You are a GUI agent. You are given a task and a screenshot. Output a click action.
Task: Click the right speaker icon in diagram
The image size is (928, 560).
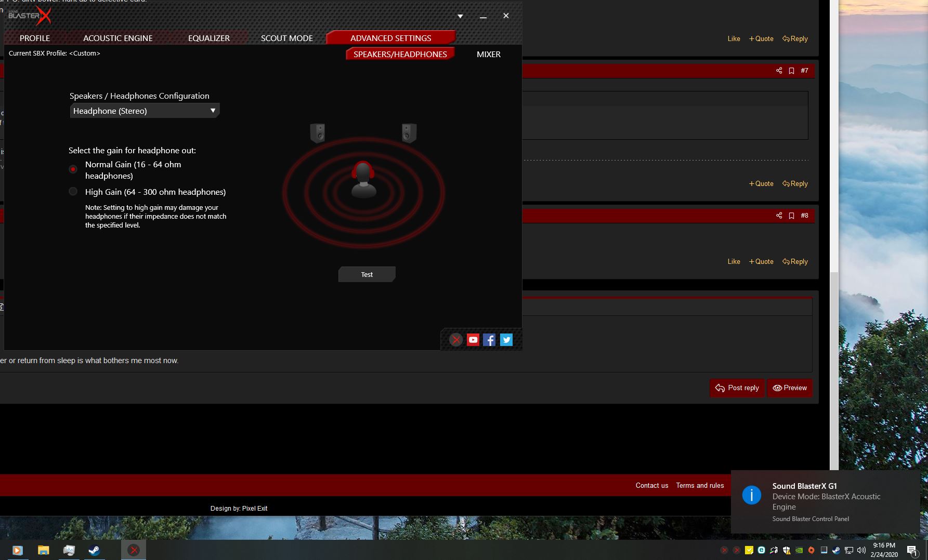[409, 133]
